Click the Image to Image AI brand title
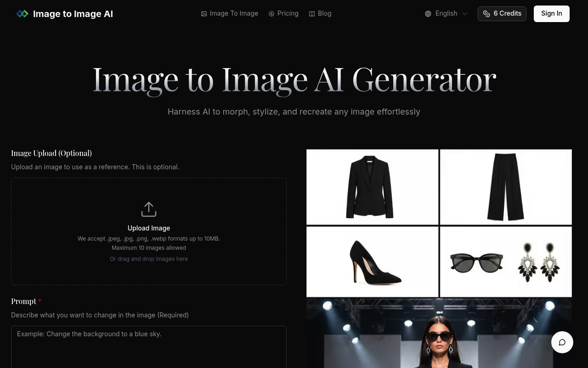The width and height of the screenshot is (588, 368). coord(73,14)
